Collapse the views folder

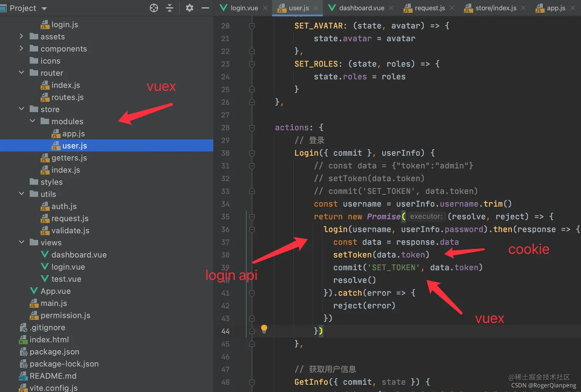point(22,242)
